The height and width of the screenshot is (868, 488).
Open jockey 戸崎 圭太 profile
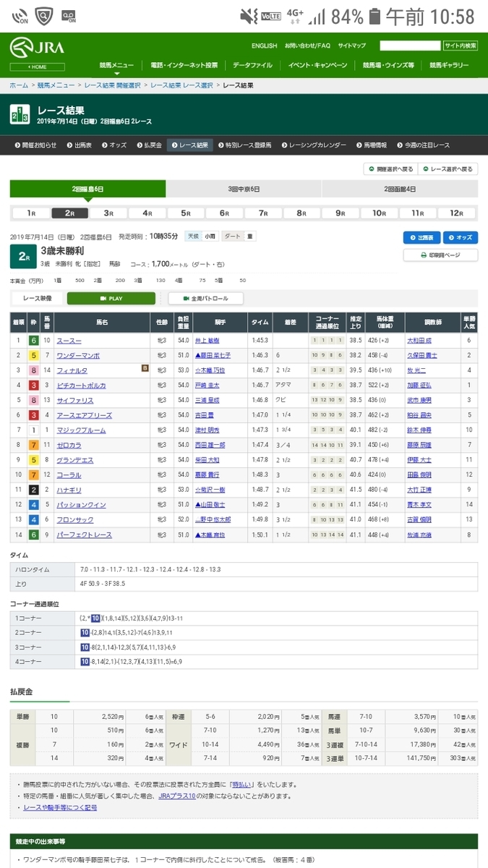click(x=209, y=386)
